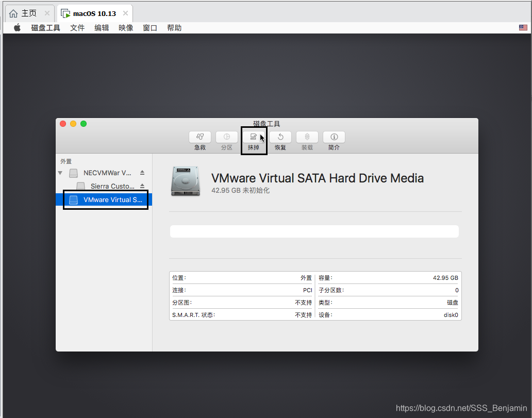Screen dimensions: 532x418
Task: Click the 容量 value 42.95 GB
Action: [x=445, y=278]
